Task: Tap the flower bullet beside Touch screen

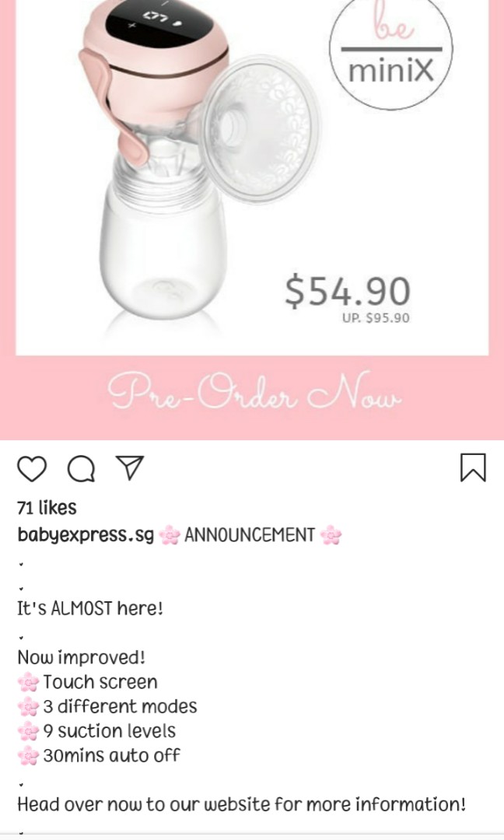Action: point(28,683)
